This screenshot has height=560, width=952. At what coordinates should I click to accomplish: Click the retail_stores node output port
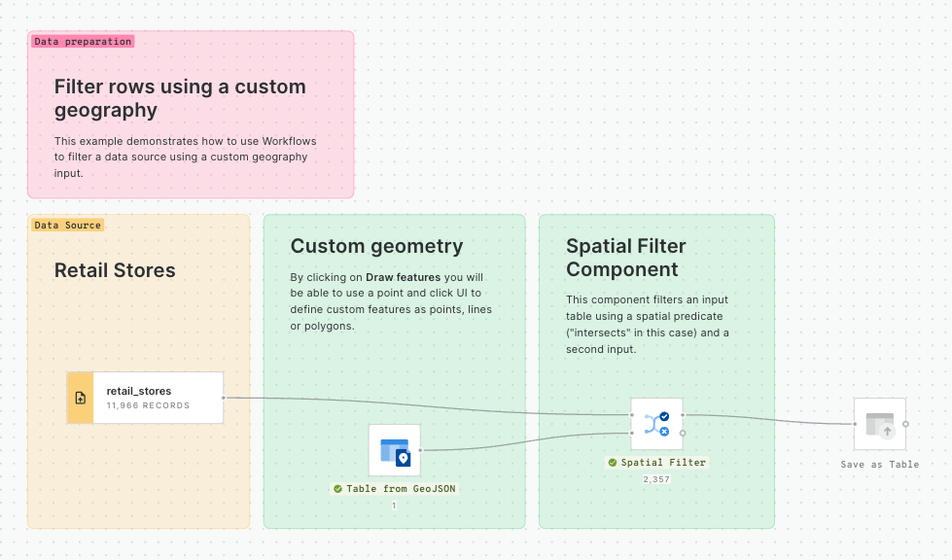coord(224,398)
